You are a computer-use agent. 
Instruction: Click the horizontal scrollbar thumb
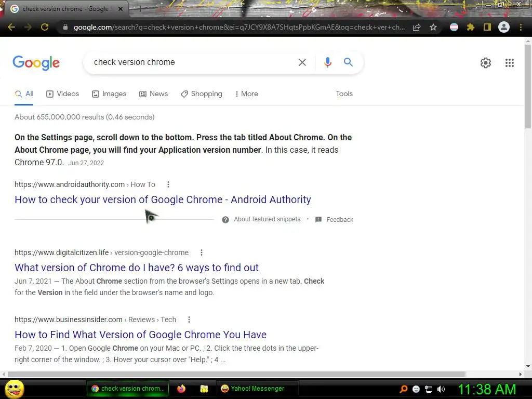coord(236,374)
